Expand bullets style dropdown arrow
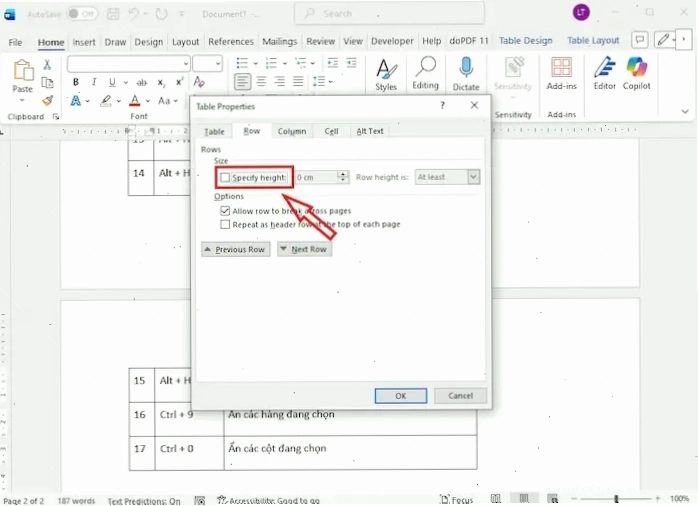This screenshot has height=506, width=698. 255,64
